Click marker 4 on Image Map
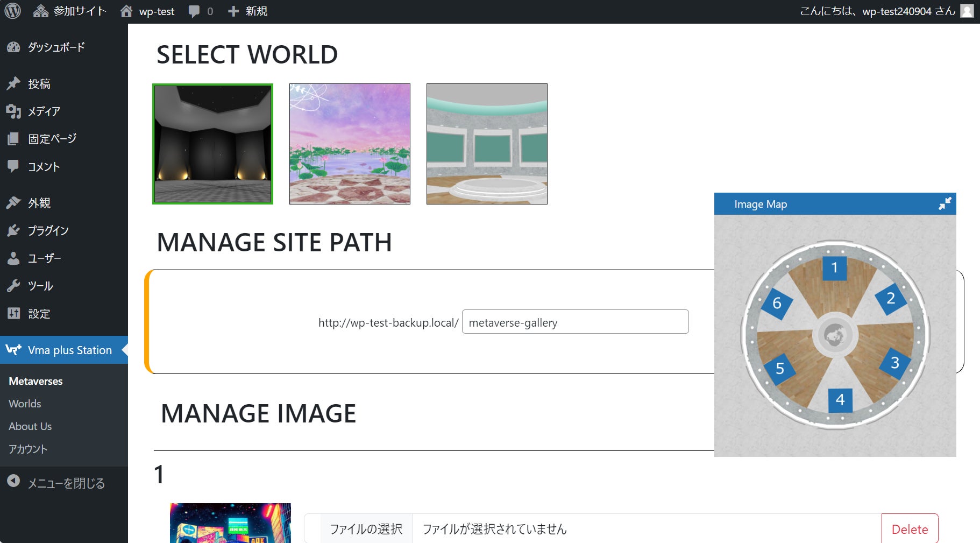 click(840, 400)
